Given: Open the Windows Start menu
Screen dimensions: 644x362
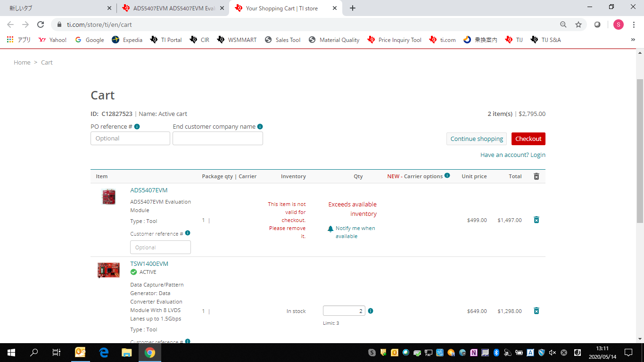Looking at the screenshot, I should tap(11, 352).
